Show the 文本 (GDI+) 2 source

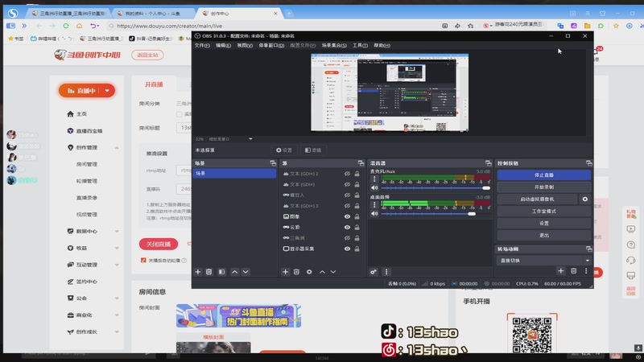pyautogui.click(x=347, y=174)
